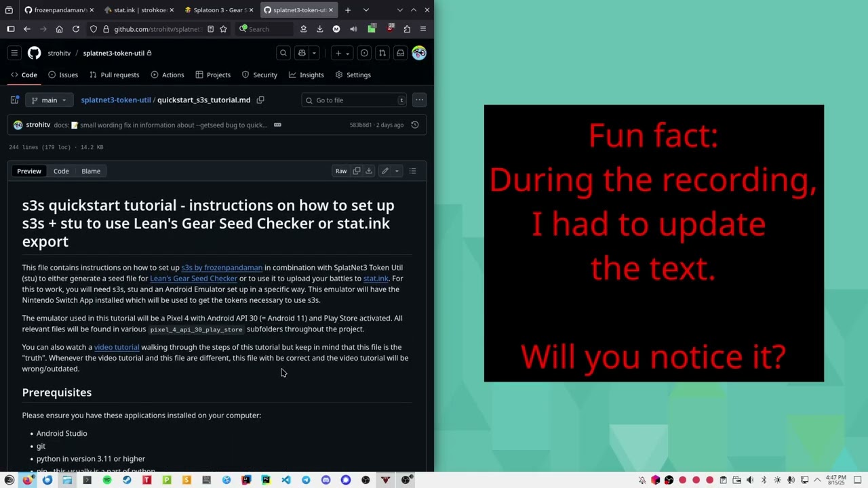Open GitHub search magnifier button
This screenshot has width=868, height=488.
pyautogui.click(x=283, y=53)
